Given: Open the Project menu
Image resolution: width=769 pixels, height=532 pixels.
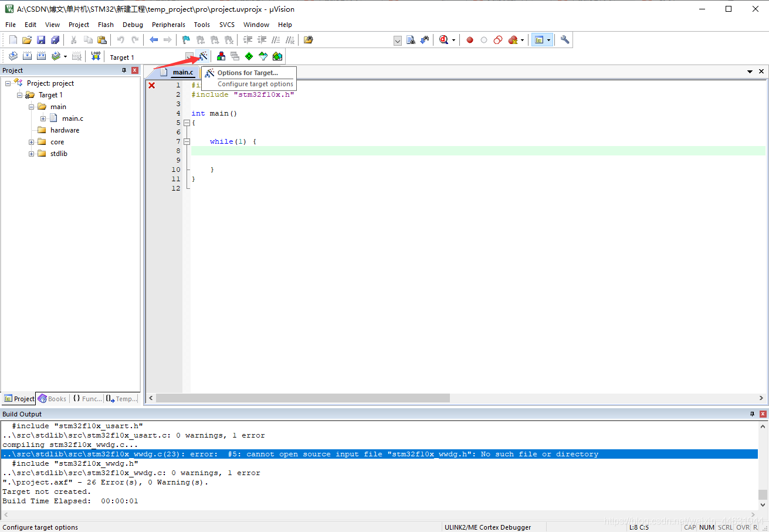Looking at the screenshot, I should tap(79, 25).
